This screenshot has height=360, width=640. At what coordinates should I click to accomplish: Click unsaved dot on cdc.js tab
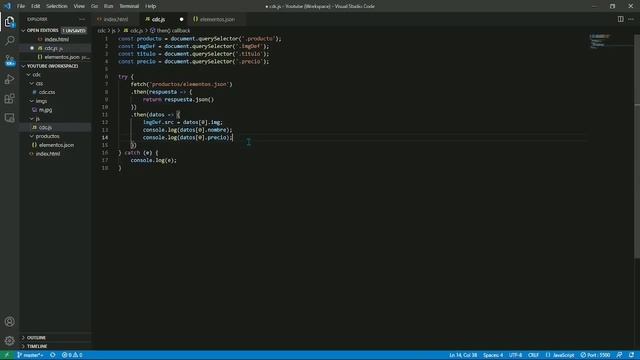tap(181, 19)
